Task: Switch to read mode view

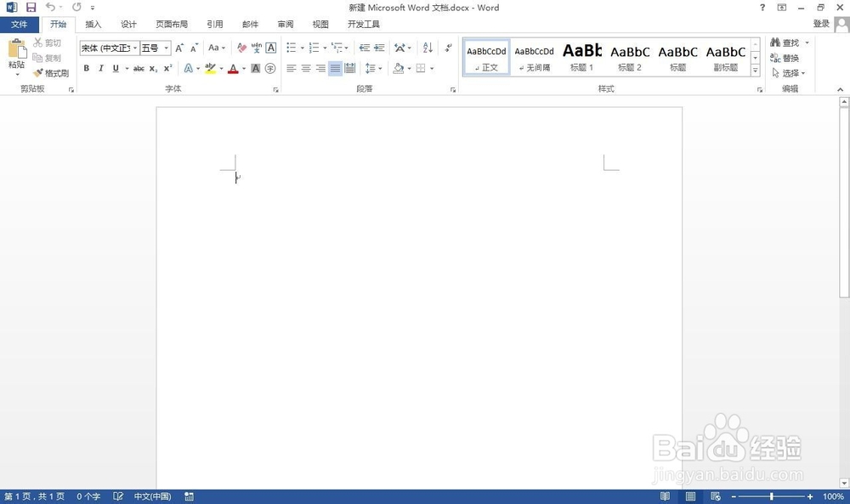Action: pos(665,496)
